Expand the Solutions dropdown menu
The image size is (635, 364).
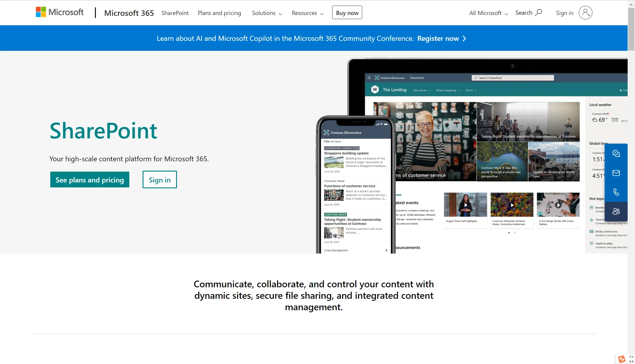point(267,13)
